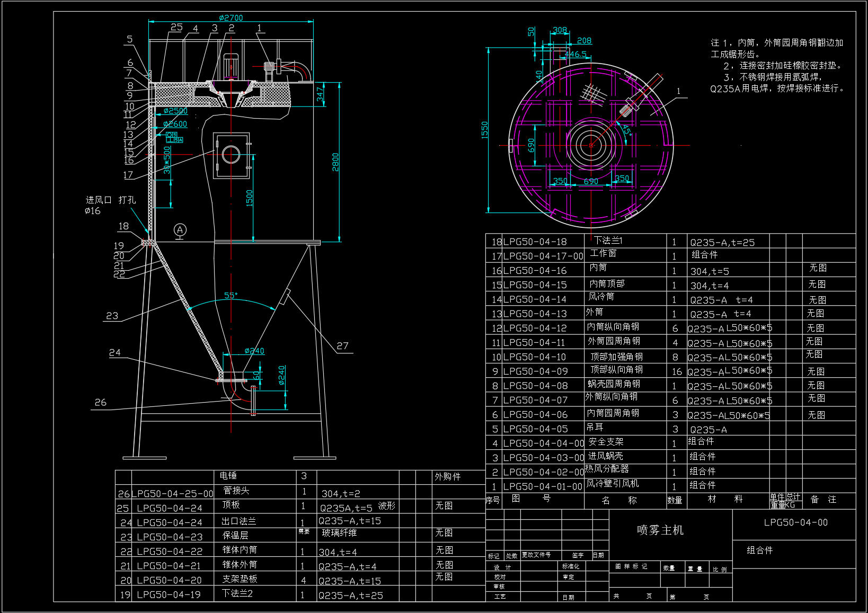
Task: Select part balloon number 27
Action: coord(343,346)
